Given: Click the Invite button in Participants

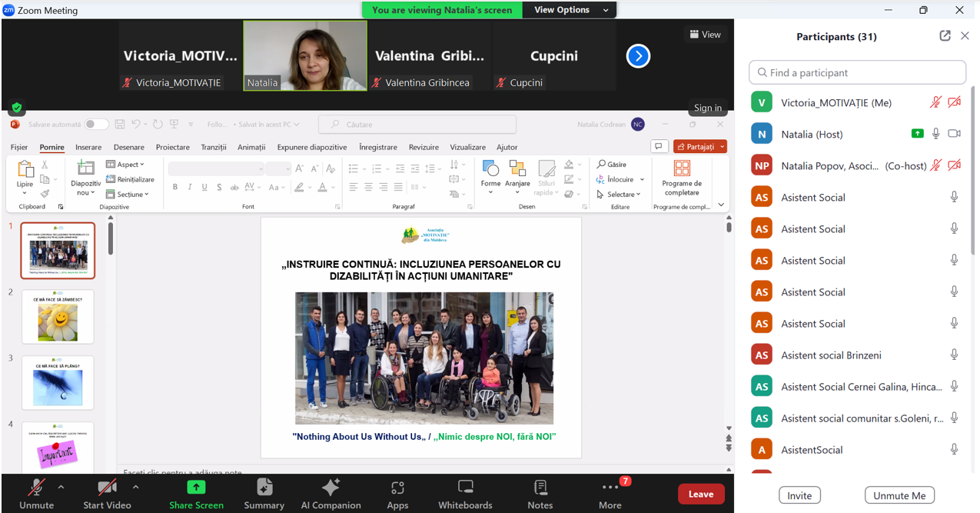Looking at the screenshot, I should [x=799, y=495].
